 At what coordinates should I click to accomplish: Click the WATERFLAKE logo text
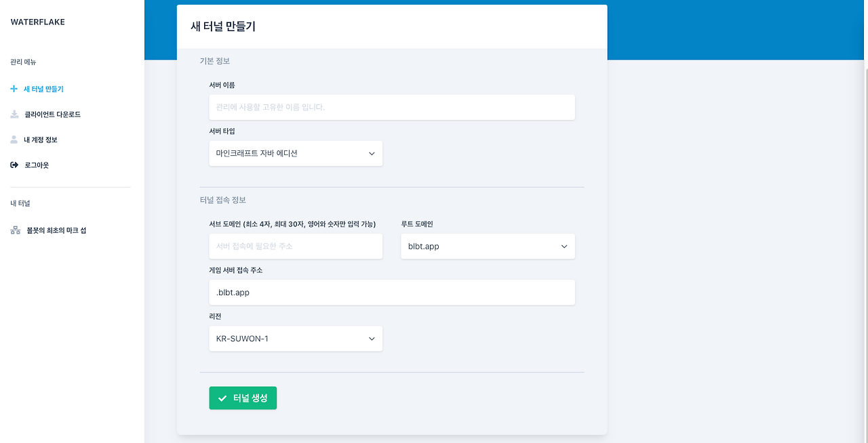(38, 22)
